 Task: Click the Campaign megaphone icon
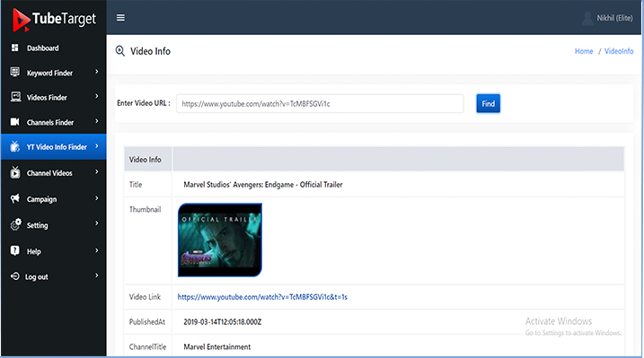(x=15, y=198)
